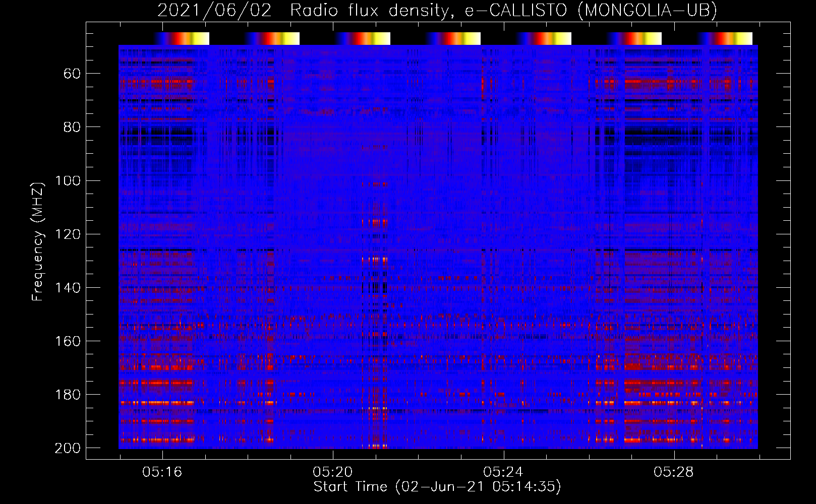Click the 05:16 time tick label
The height and width of the screenshot is (504, 816).
(162, 472)
